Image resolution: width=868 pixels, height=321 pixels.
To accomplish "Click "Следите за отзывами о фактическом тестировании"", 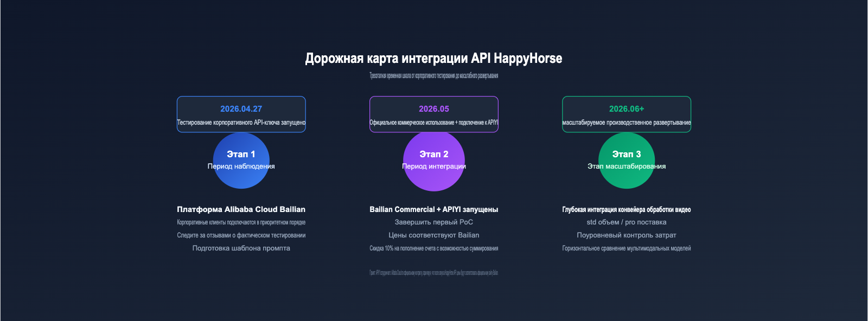I will point(241,235).
